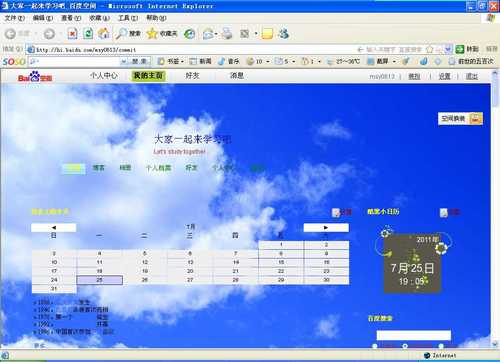
Task: Click the SOSO logo on toolbar
Action: [x=14, y=62]
